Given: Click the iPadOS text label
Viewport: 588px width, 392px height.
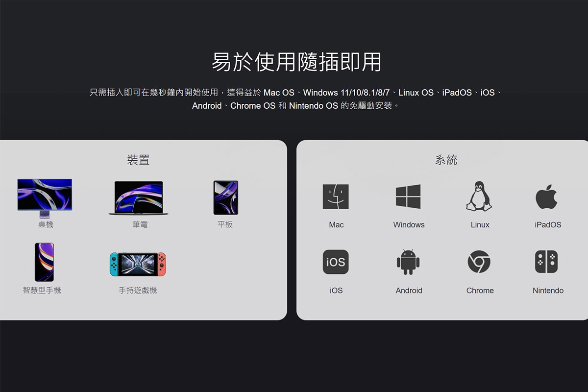Looking at the screenshot, I should (x=548, y=225).
